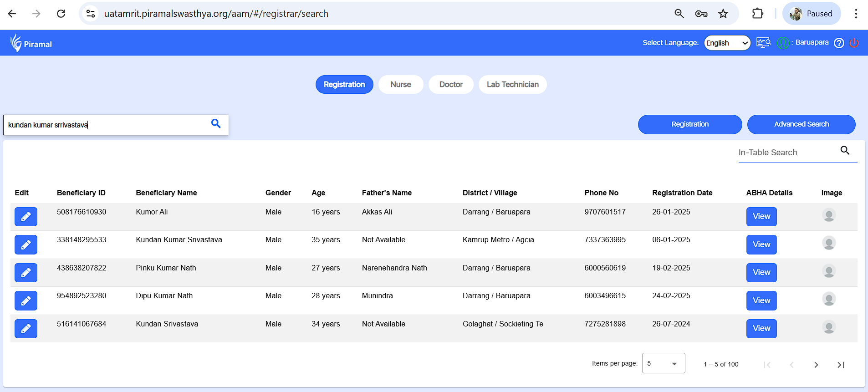Click the Advanced Search button
The height and width of the screenshot is (392, 868).
click(x=801, y=124)
